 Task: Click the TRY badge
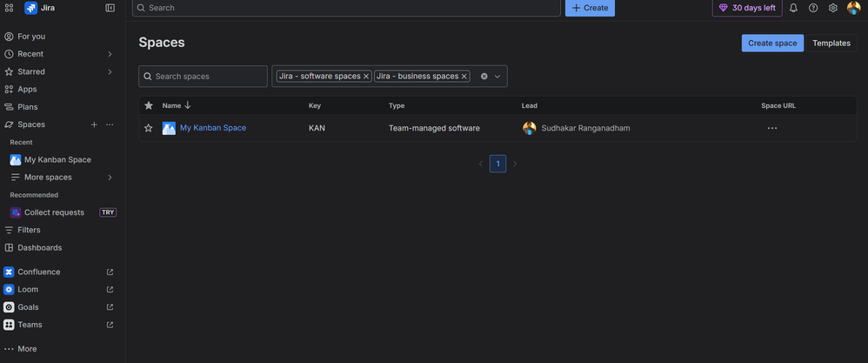108,212
